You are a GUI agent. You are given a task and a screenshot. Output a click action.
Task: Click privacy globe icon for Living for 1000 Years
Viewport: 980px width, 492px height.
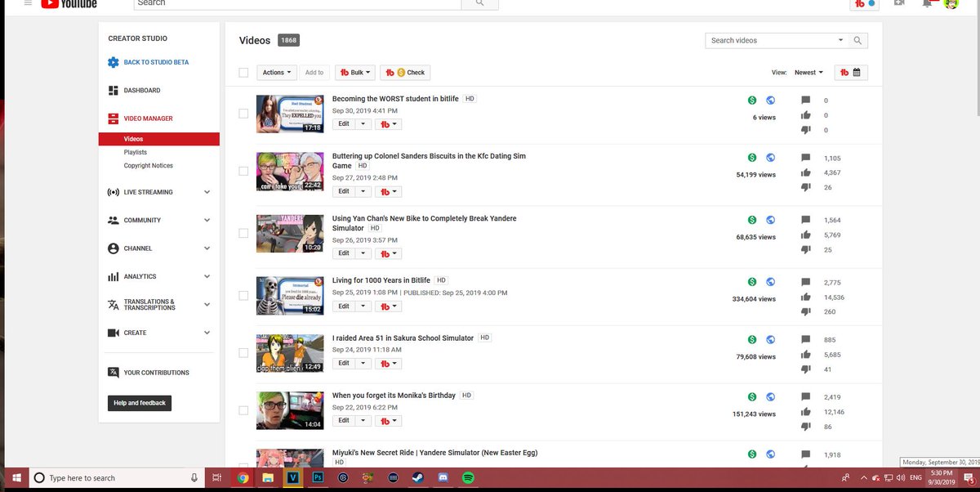point(770,282)
